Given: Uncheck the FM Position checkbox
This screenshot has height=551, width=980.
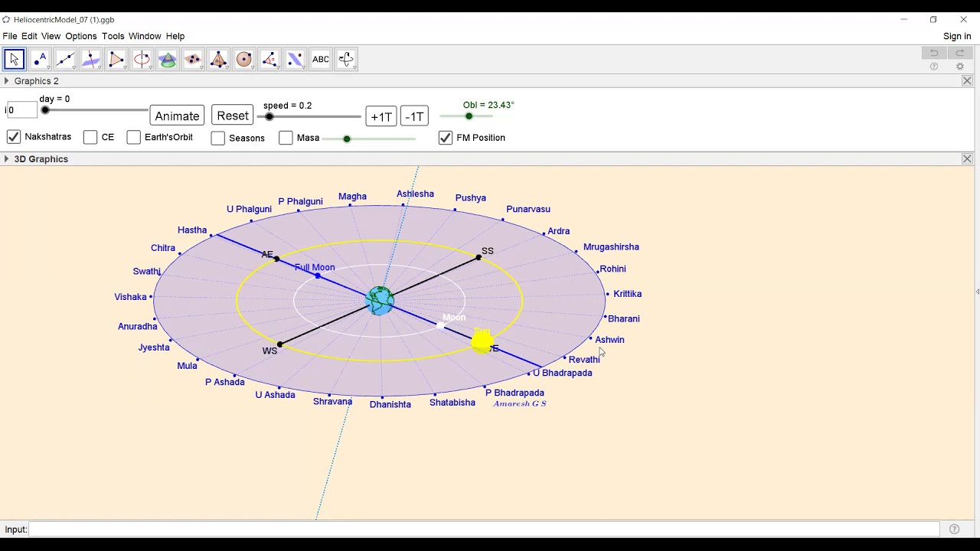Looking at the screenshot, I should coord(446,138).
